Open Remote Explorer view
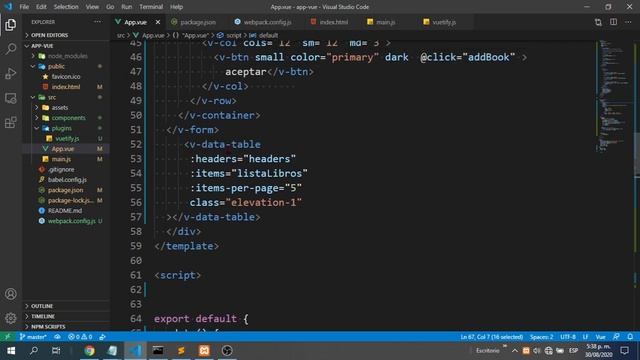 (11, 98)
